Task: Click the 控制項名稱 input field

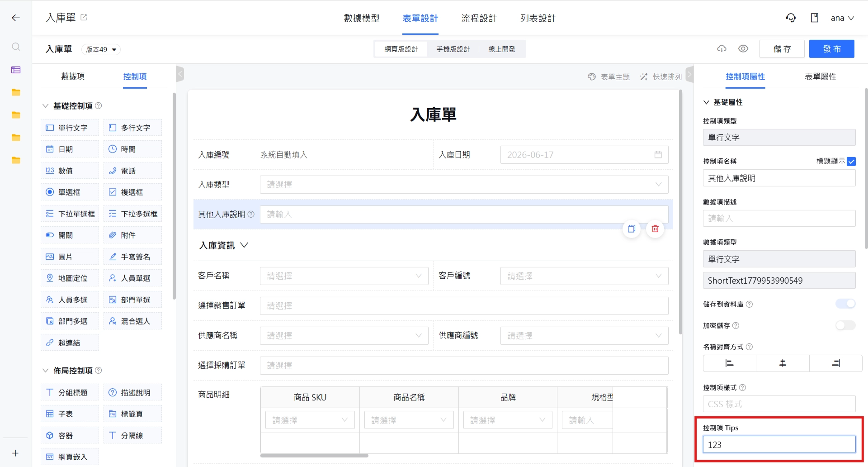Action: [x=779, y=178]
